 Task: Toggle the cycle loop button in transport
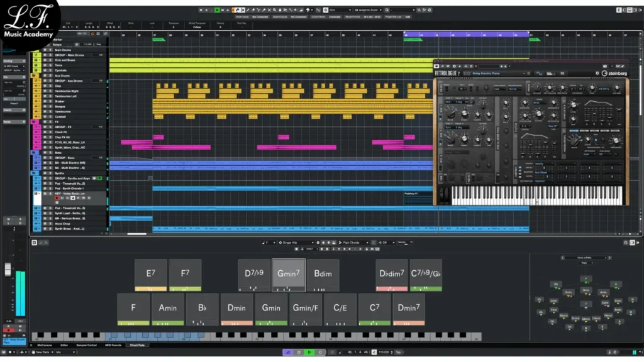click(x=288, y=352)
